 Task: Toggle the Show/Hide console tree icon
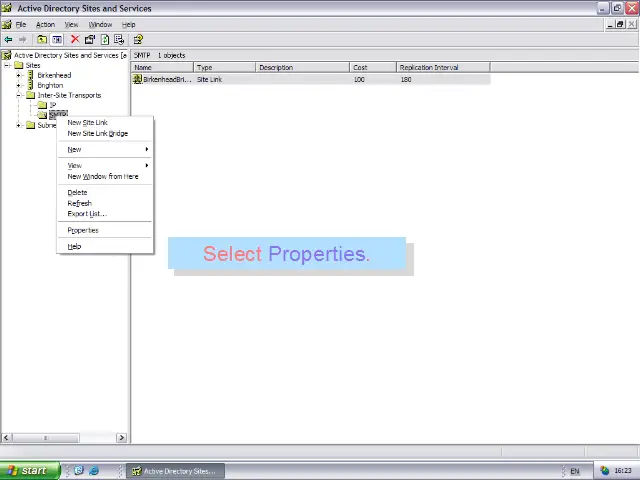[x=57, y=40]
